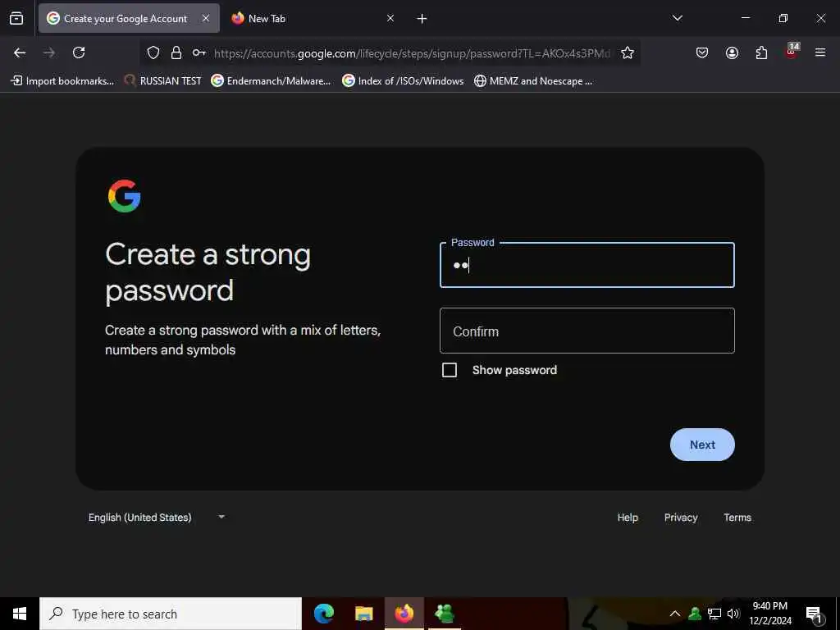Open the extension with 14 badge
The width and height of the screenshot is (840, 630).
(x=792, y=51)
